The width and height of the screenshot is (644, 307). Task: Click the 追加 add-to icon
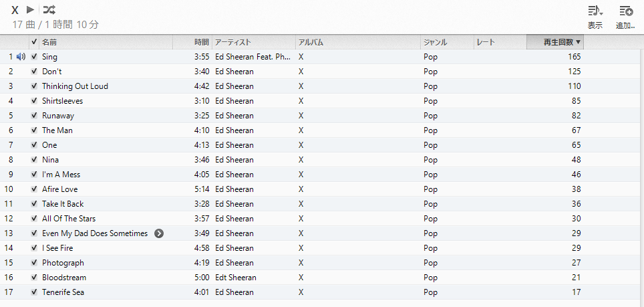pyautogui.click(x=626, y=11)
